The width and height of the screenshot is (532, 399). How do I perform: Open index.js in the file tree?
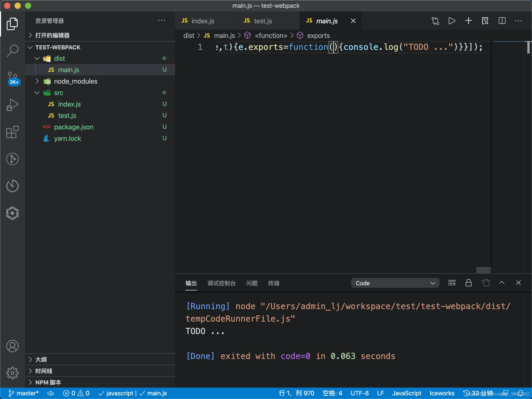(100, 104)
